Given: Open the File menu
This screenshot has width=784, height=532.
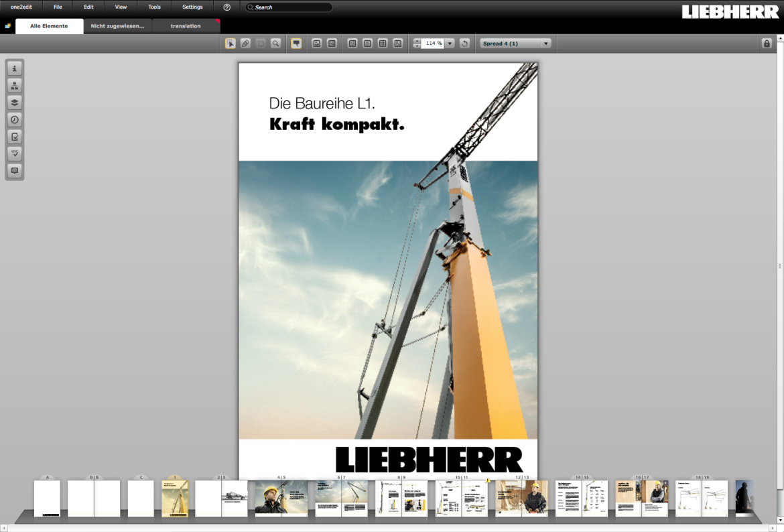Looking at the screenshot, I should click(58, 7).
